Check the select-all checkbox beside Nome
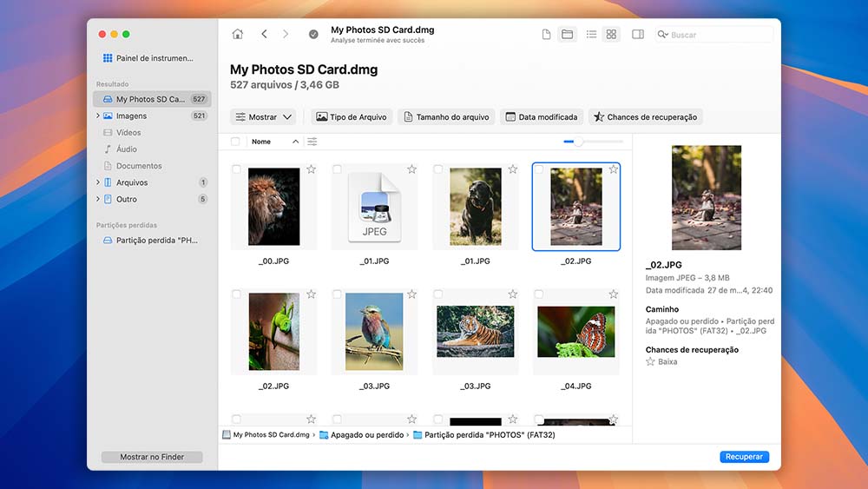 point(235,142)
